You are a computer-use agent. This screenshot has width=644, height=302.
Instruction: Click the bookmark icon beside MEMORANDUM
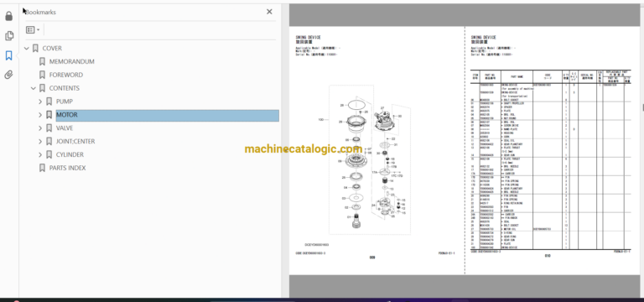pos(42,61)
